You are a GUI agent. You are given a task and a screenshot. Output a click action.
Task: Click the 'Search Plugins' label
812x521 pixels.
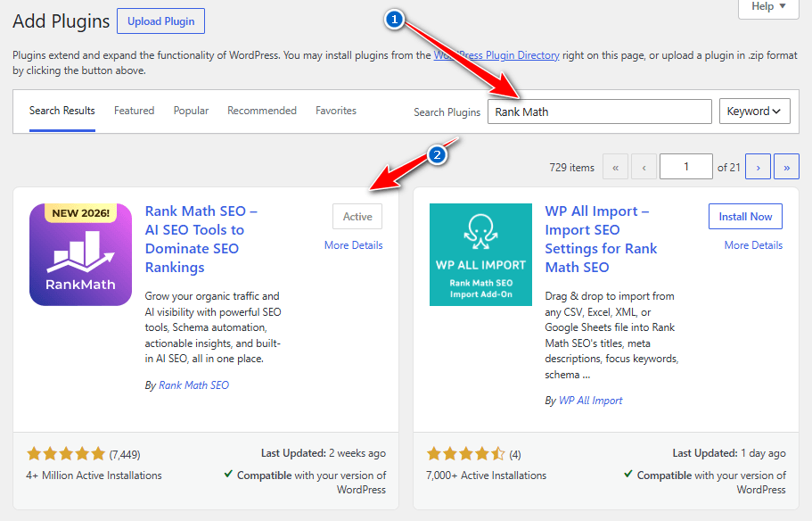pos(447,112)
